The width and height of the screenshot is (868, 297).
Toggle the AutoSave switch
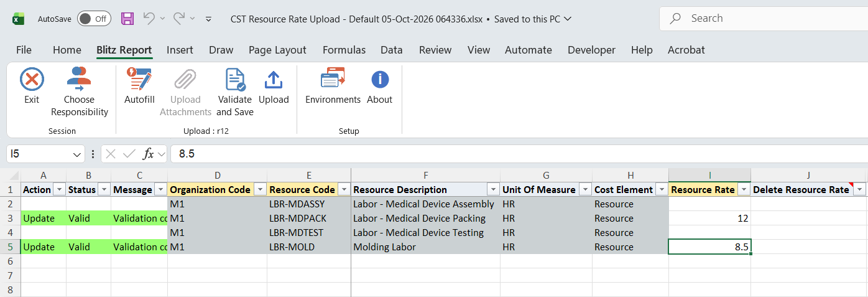click(x=94, y=19)
